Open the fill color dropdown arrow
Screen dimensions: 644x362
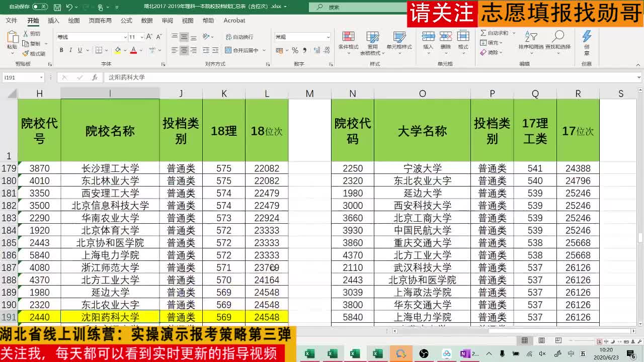click(124, 50)
